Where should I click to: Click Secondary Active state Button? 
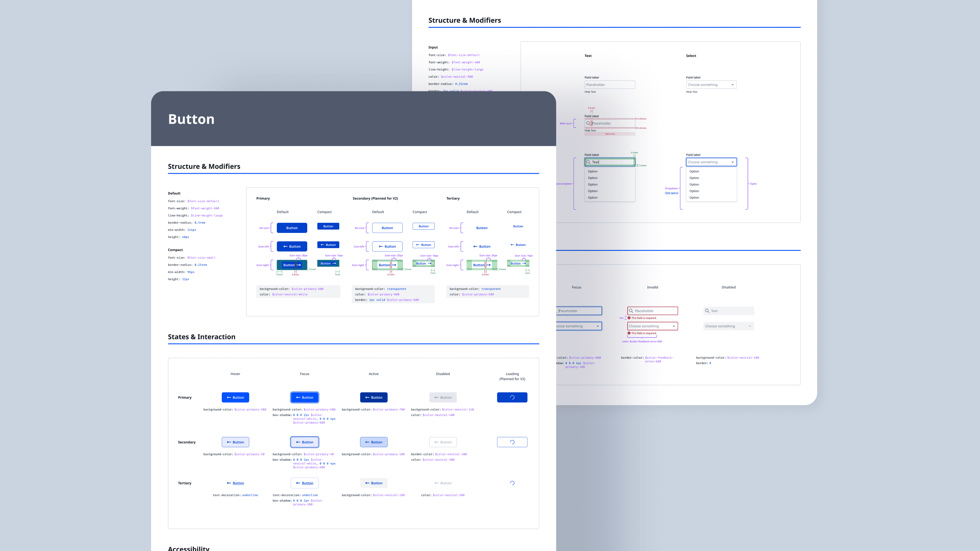tap(374, 442)
